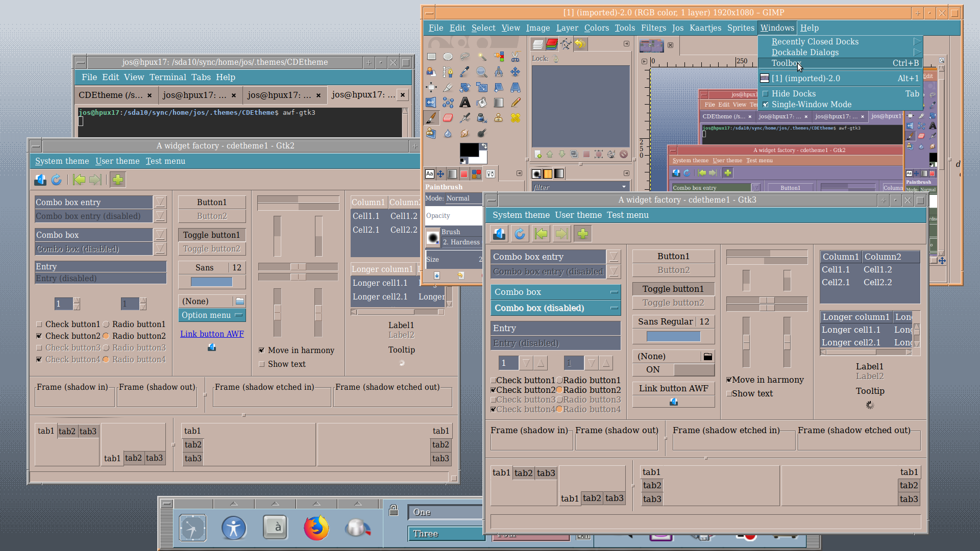Select the Move tool in GIMP toolbox
The width and height of the screenshot is (980, 551).
[516, 72]
